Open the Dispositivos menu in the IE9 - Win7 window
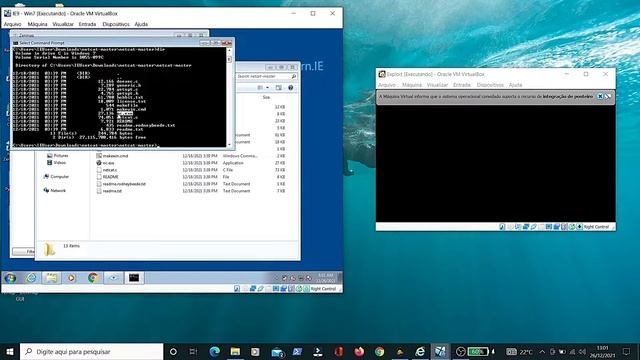Image resolution: width=640 pixels, height=360 pixels. point(116,24)
